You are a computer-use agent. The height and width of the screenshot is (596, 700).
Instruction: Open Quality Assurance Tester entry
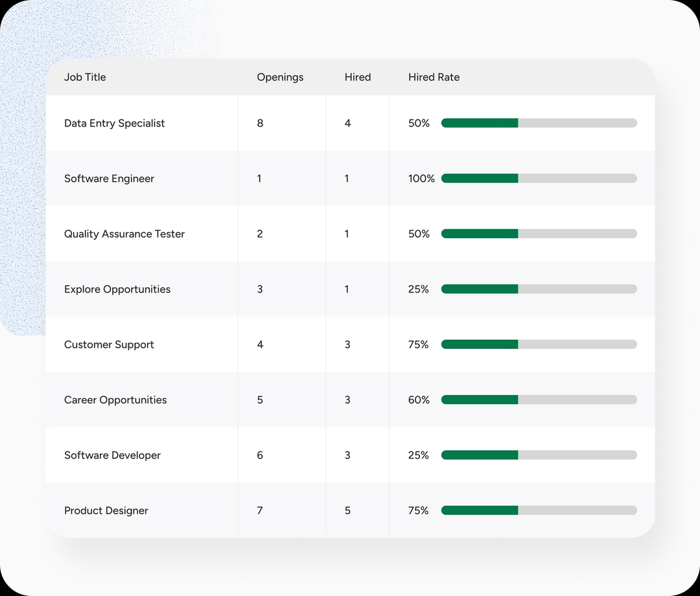coord(124,234)
